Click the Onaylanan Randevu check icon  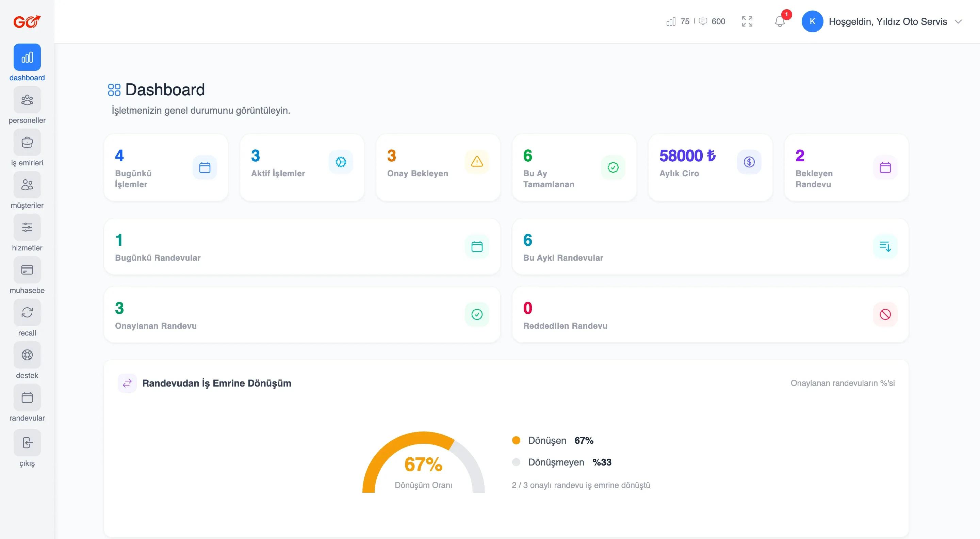(477, 314)
